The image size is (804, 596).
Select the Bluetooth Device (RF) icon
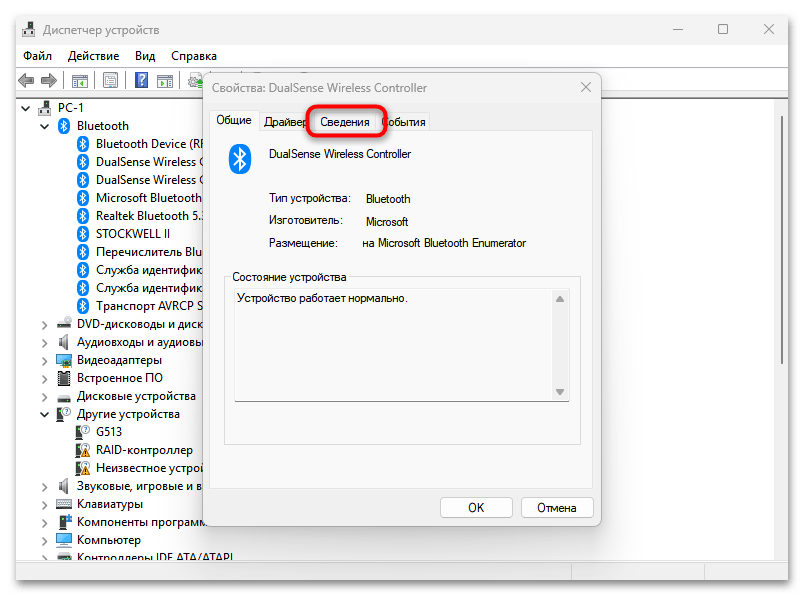click(x=83, y=144)
